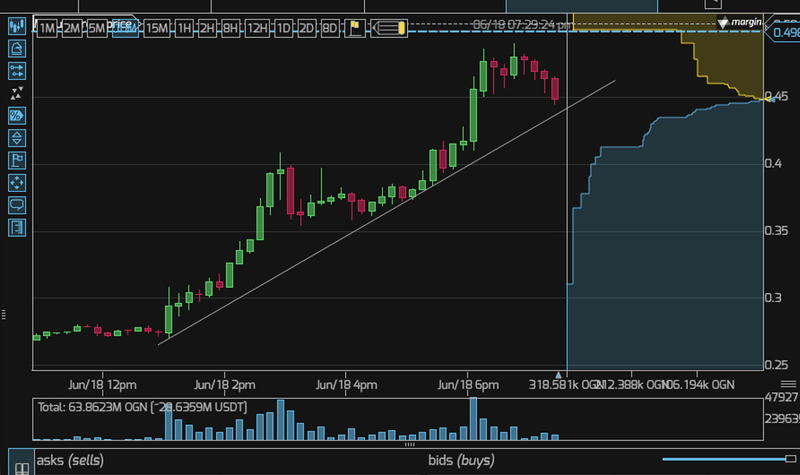The image size is (800, 475).
Task: Switch chart to 8H timeframe
Action: pos(230,28)
